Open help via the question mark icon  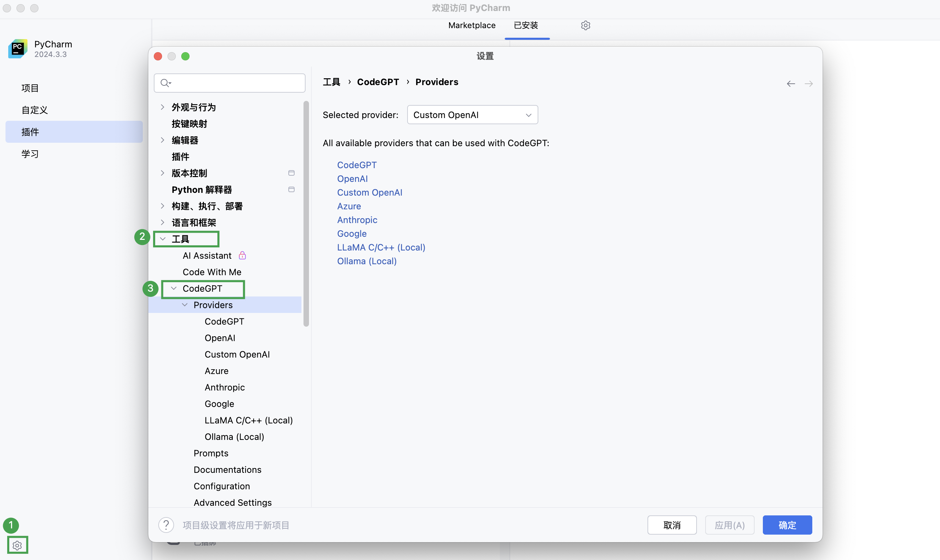coord(166,525)
